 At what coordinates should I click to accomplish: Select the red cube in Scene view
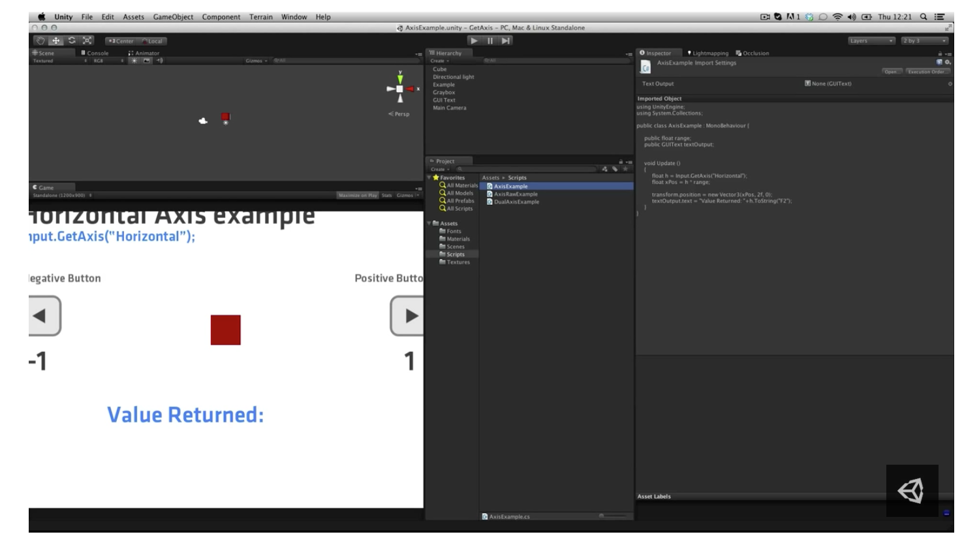(x=225, y=117)
